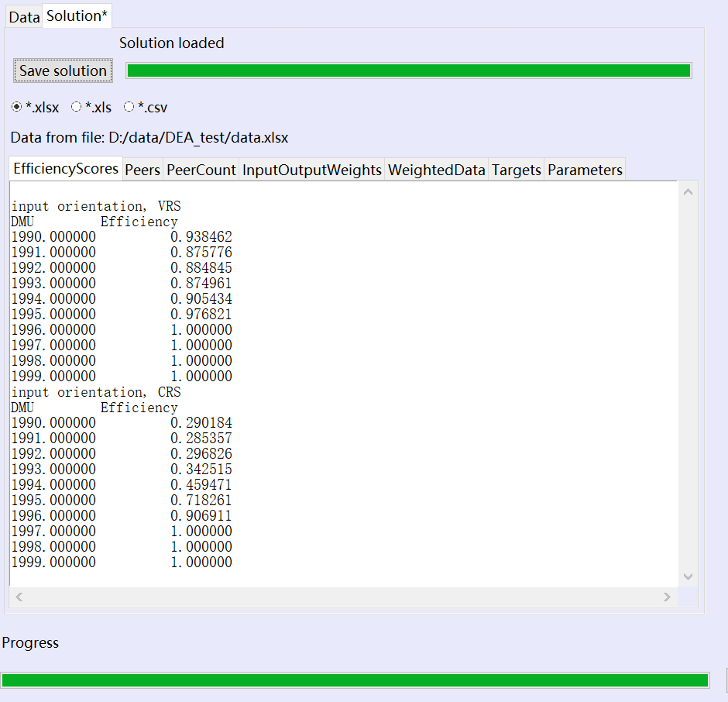Click VRS efficiency value 0.976821

(x=201, y=314)
